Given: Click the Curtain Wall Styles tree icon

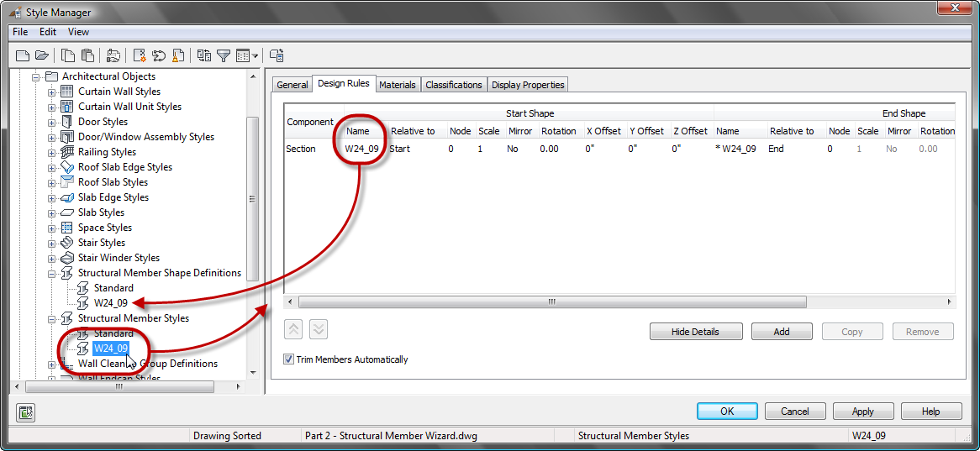Looking at the screenshot, I should click(x=67, y=92).
